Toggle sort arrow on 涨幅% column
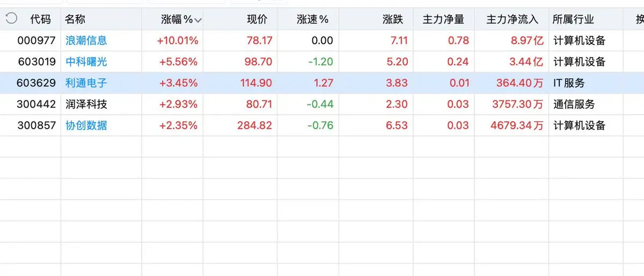 point(198,20)
